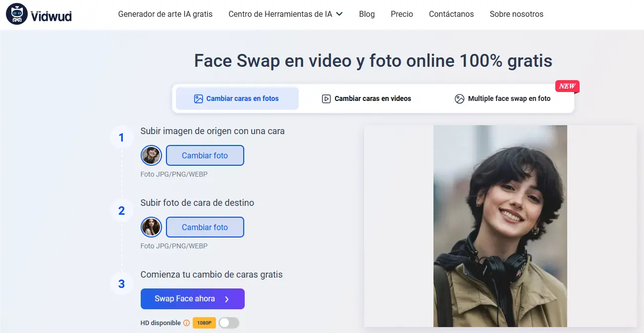This screenshot has height=333, width=644.
Task: Select the Cambiar caras en fotos mode
Action: (x=237, y=98)
